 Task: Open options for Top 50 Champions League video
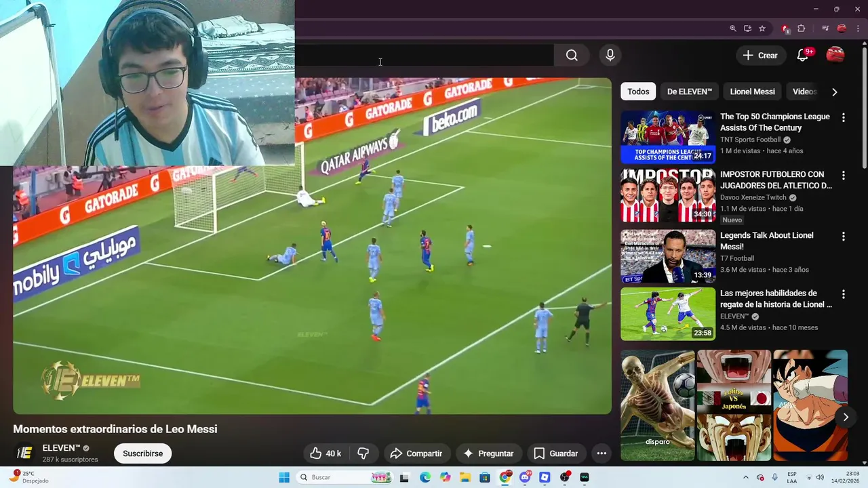pyautogui.click(x=844, y=118)
